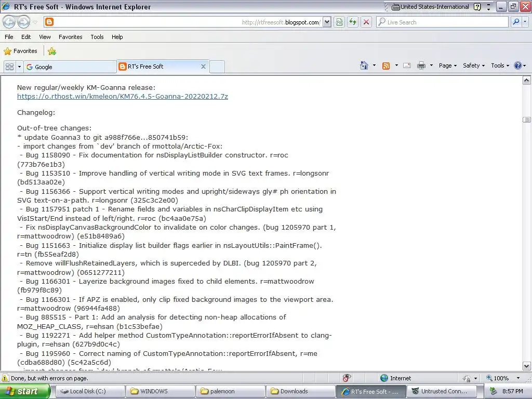The width and height of the screenshot is (532, 399).
Task: Click the Read Mail icon
Action: (x=407, y=65)
